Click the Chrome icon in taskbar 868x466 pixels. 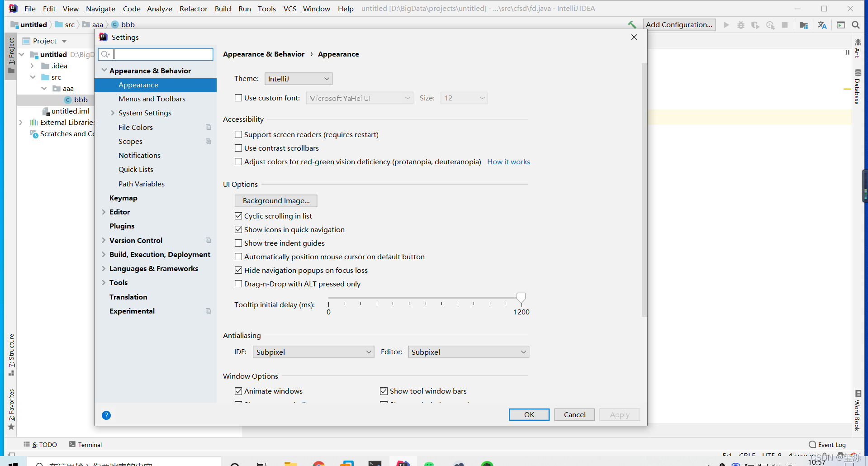[319, 464]
